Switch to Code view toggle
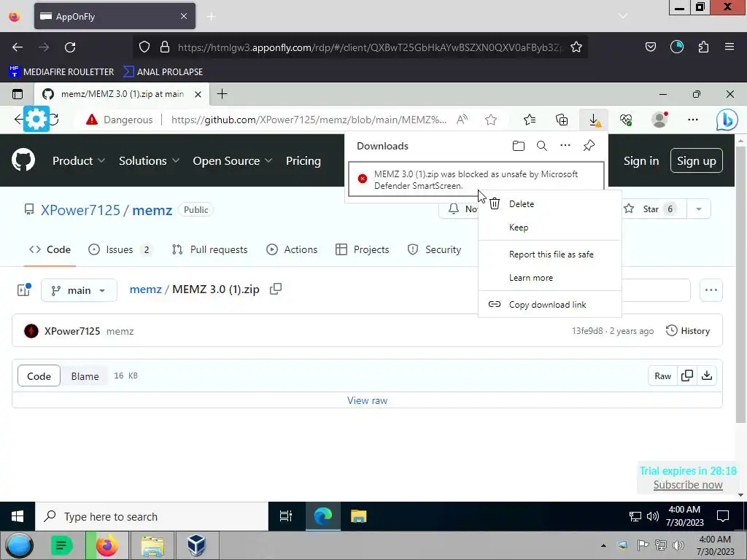The image size is (747, 560). pos(39,376)
